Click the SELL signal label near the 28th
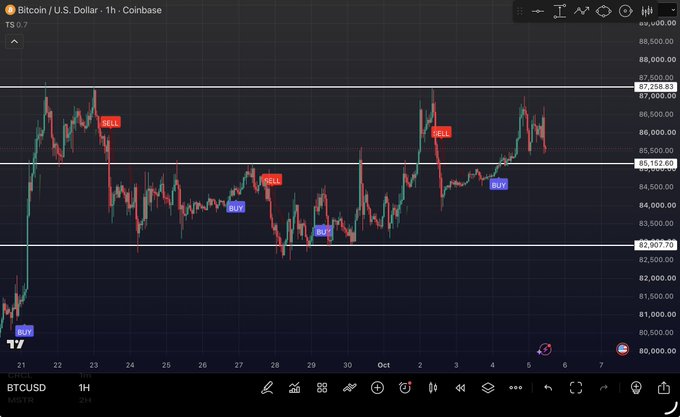Image resolution: width=680 pixels, height=417 pixels. point(272,180)
